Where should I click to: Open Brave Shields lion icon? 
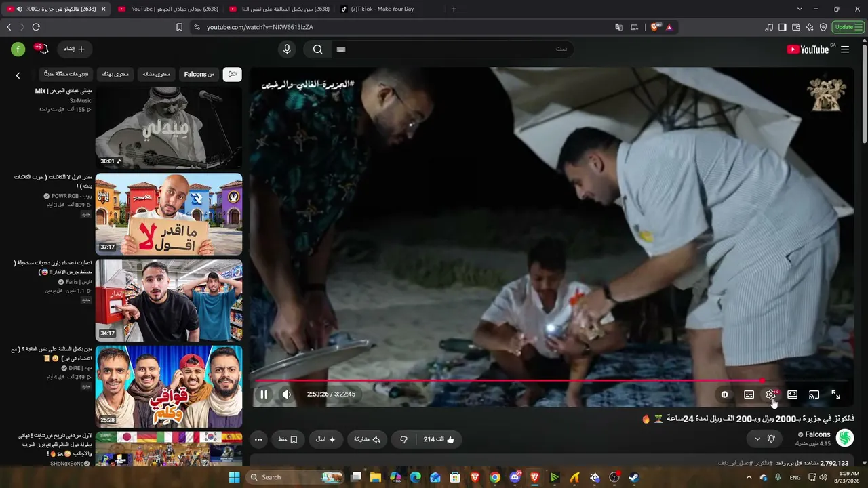[x=655, y=27]
